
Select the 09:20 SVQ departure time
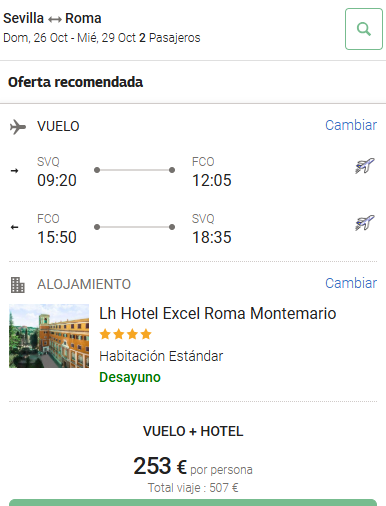pyautogui.click(x=57, y=180)
